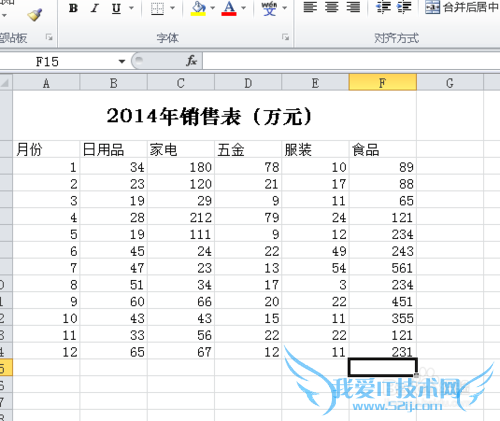Increase indent

[404, 7]
